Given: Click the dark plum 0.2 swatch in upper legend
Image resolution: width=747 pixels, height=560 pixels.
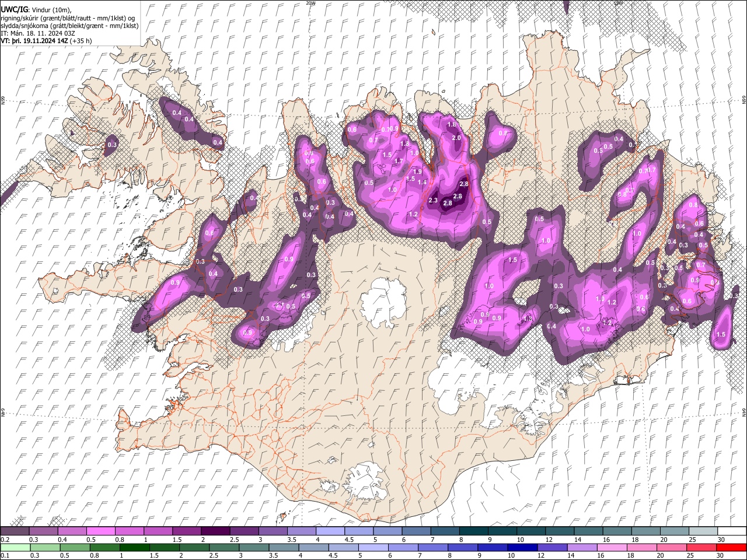Looking at the screenshot, I should [x=15, y=531].
